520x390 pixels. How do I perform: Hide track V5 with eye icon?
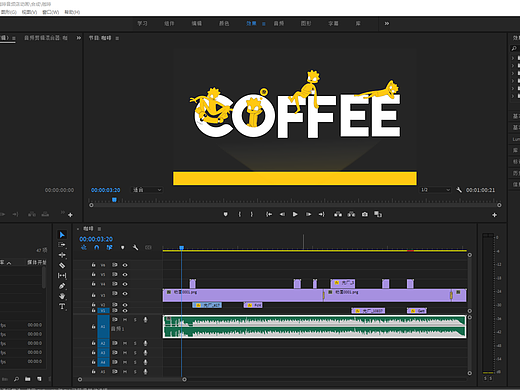point(125,275)
